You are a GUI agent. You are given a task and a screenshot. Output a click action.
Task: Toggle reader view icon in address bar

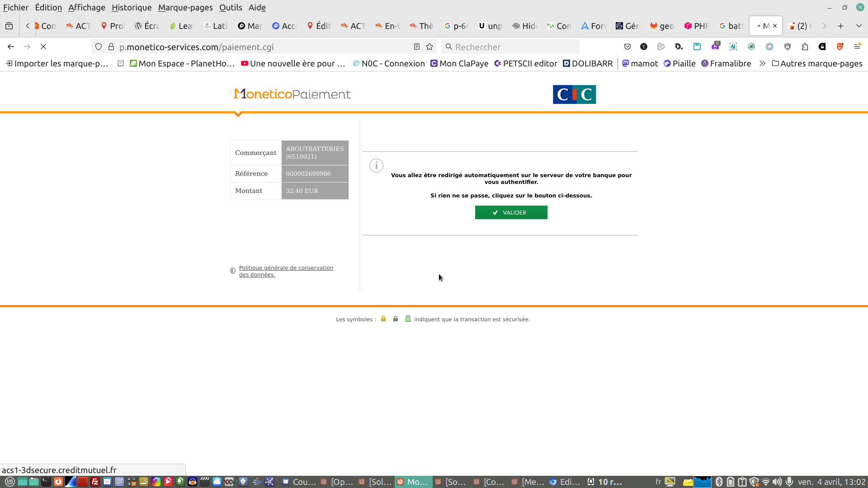coord(417,47)
